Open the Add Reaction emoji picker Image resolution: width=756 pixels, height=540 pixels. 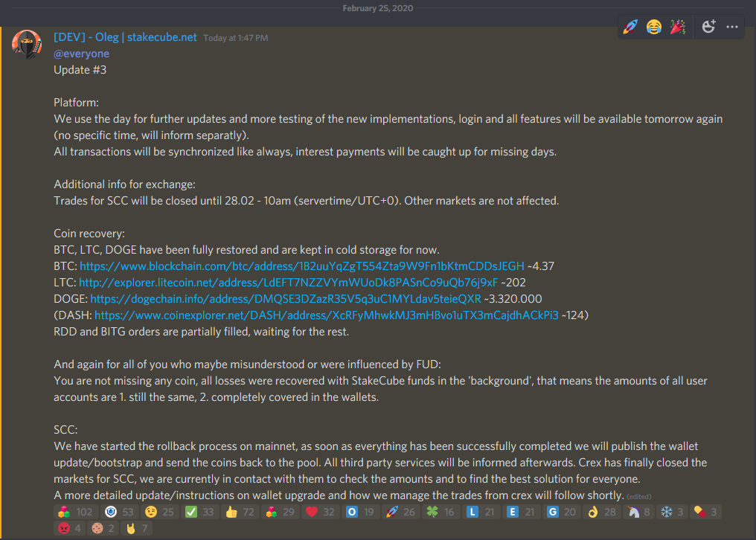pos(708,27)
